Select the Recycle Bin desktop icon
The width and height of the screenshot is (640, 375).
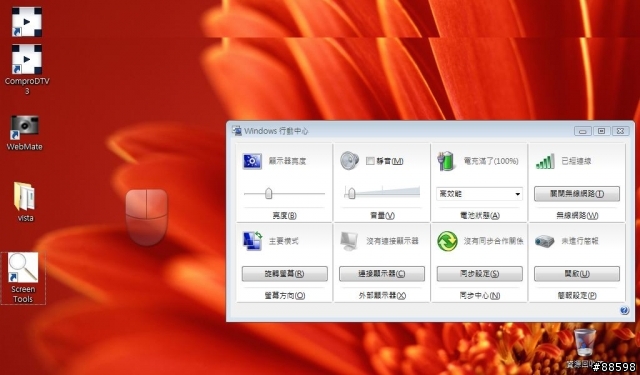[585, 349]
